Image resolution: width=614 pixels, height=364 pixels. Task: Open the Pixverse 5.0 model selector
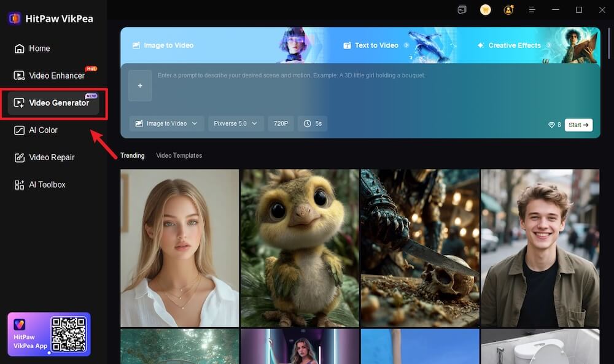click(236, 123)
